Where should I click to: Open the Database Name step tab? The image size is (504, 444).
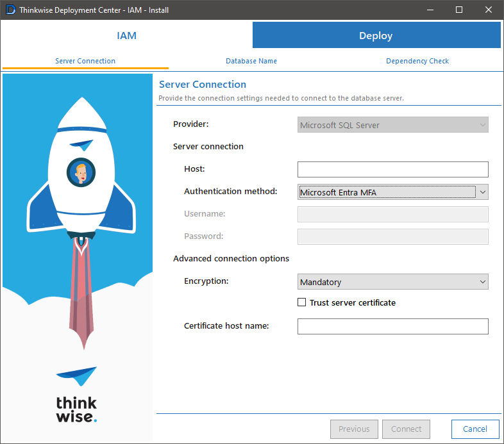[251, 61]
